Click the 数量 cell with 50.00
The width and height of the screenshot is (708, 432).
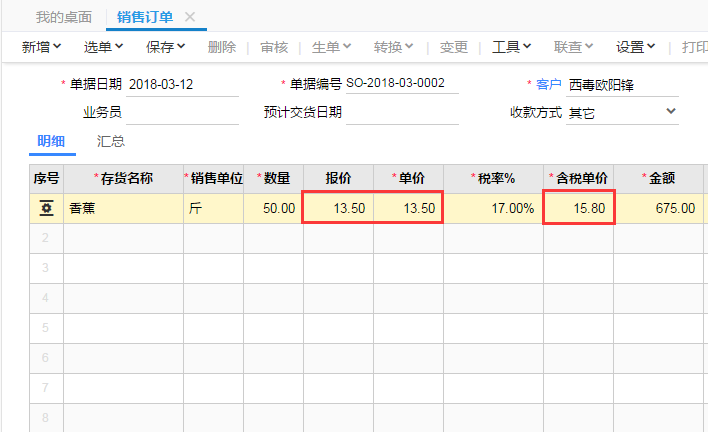[274, 208]
